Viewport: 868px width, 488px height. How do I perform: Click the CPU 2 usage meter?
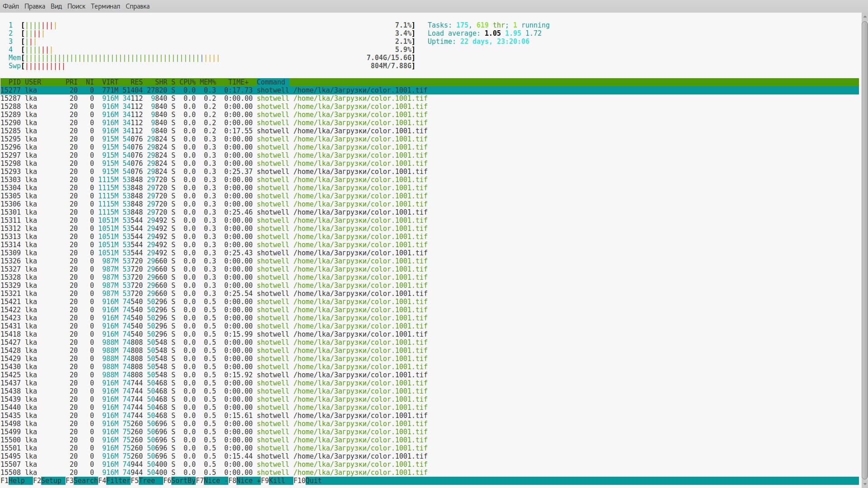(212, 33)
